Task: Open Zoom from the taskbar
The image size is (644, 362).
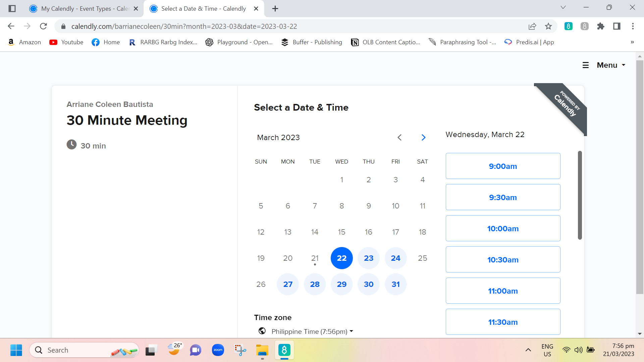Action: [x=218, y=350]
